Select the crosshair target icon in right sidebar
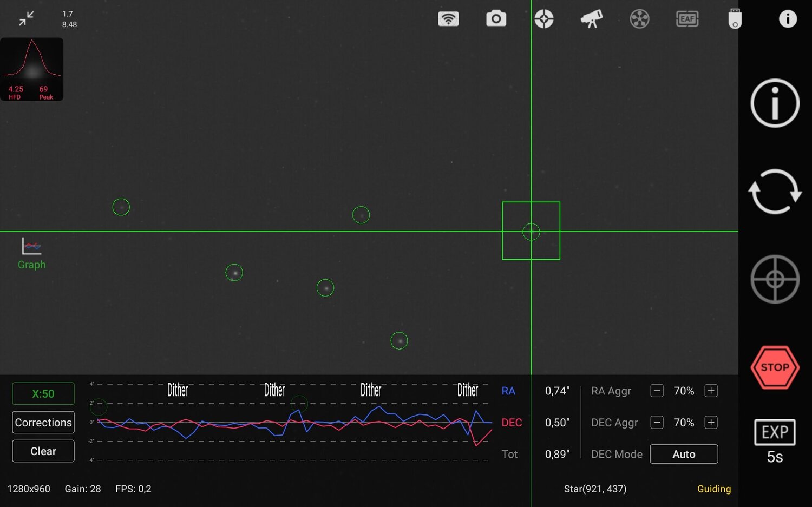 click(x=775, y=280)
